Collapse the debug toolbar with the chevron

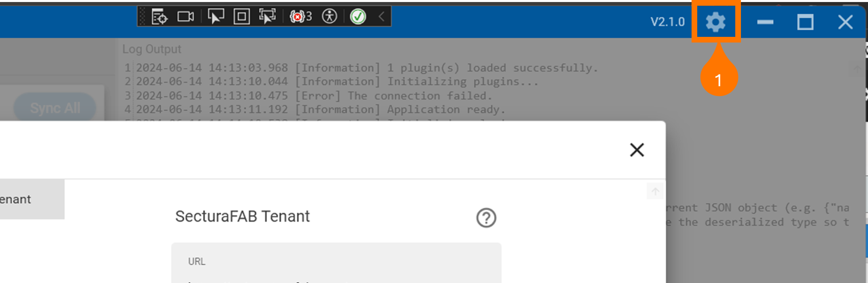pos(382,17)
